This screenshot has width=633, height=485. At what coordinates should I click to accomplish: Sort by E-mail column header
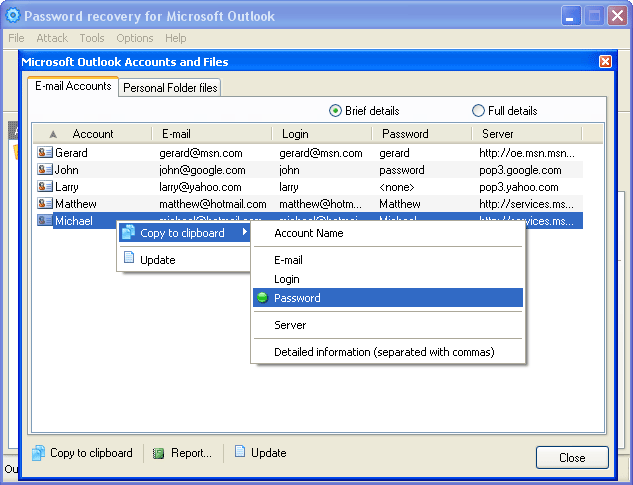tap(212, 134)
